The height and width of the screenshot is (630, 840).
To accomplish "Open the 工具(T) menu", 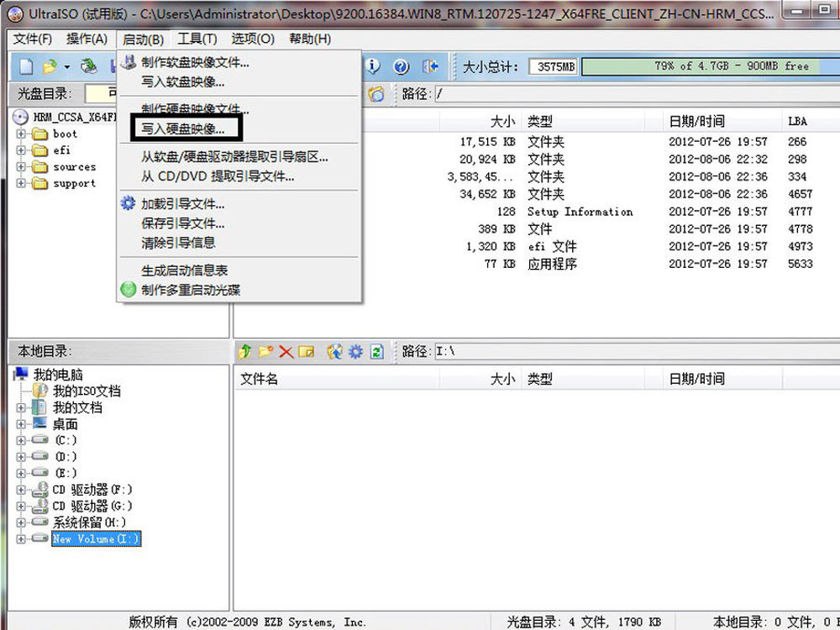I will [x=197, y=39].
